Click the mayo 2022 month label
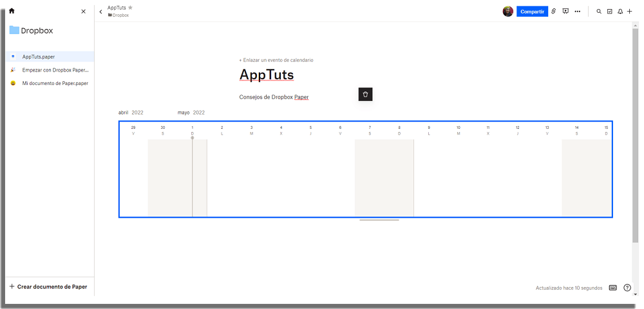This screenshot has height=309, width=644. 191,113
